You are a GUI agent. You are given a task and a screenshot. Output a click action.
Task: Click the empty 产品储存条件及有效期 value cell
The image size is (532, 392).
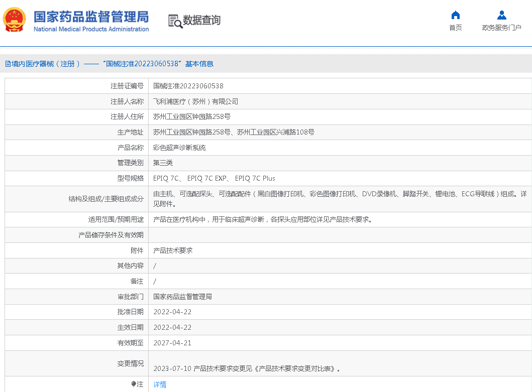pyautogui.click(x=340, y=235)
